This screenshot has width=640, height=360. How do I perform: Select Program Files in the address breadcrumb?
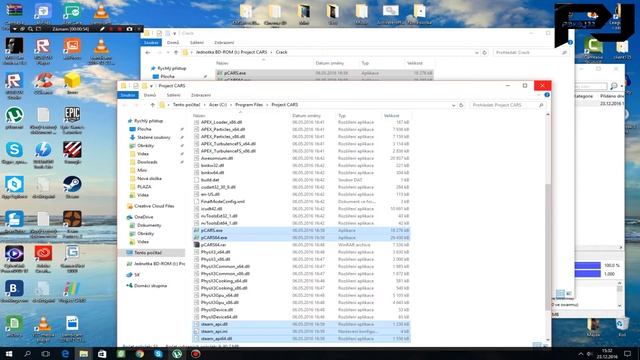(x=249, y=105)
